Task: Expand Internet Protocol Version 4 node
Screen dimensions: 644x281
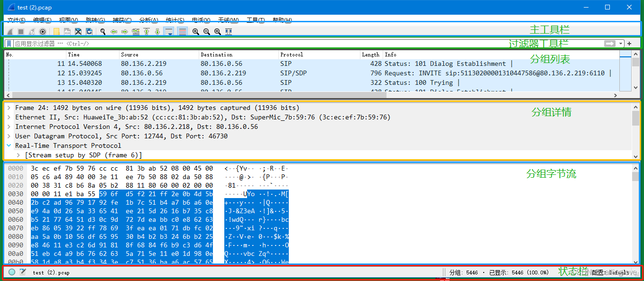Action: [9, 127]
